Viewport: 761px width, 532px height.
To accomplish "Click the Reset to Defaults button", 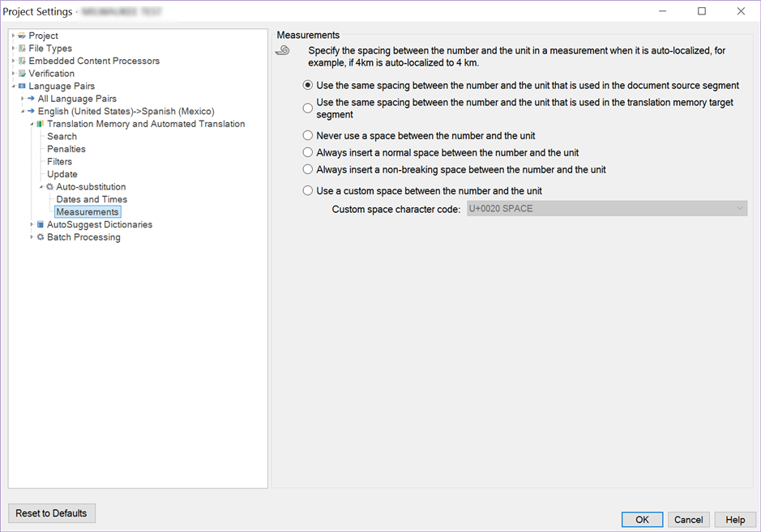I will click(x=51, y=513).
